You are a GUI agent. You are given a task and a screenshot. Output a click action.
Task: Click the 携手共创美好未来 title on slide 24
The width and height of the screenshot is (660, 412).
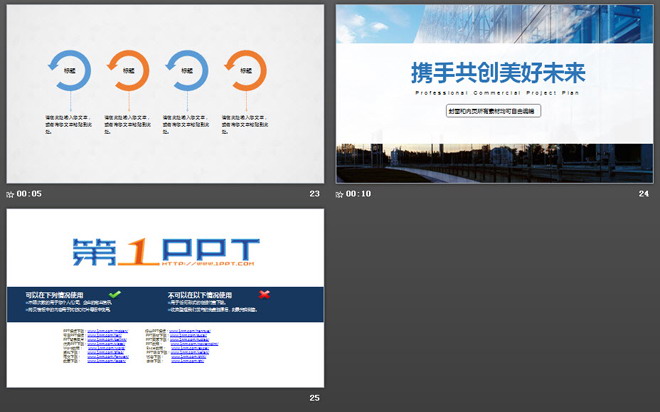(x=498, y=73)
